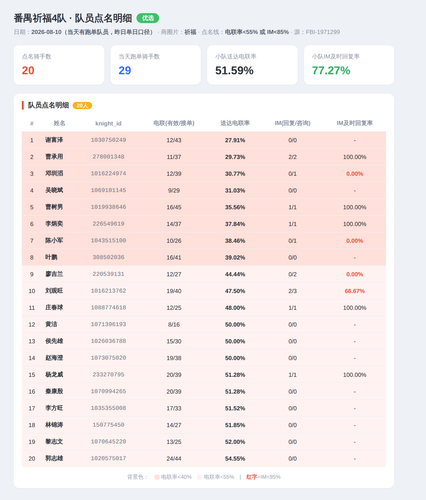Click rider name 叶鹏
The height and width of the screenshot is (500, 426).
pos(51,257)
